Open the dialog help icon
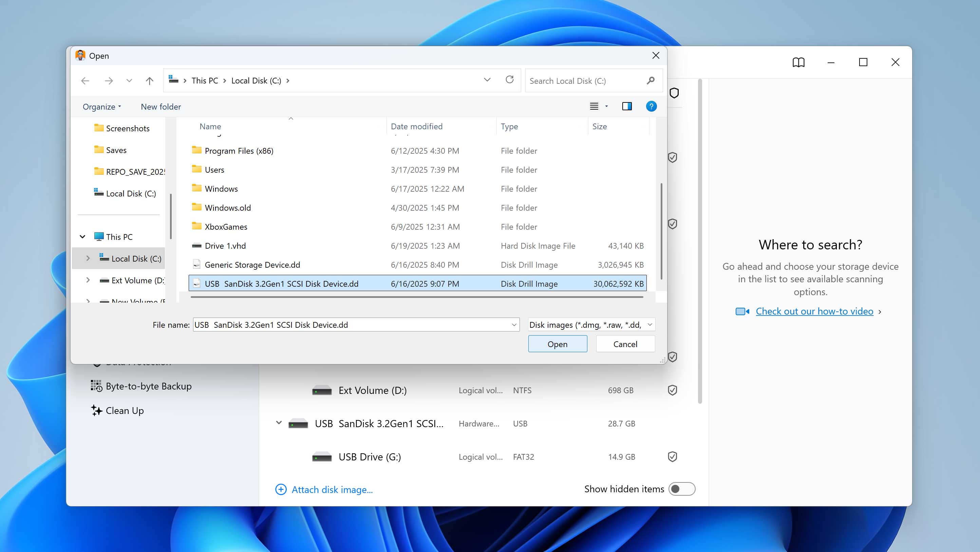Screen dimensions: 980x552 [651, 107]
